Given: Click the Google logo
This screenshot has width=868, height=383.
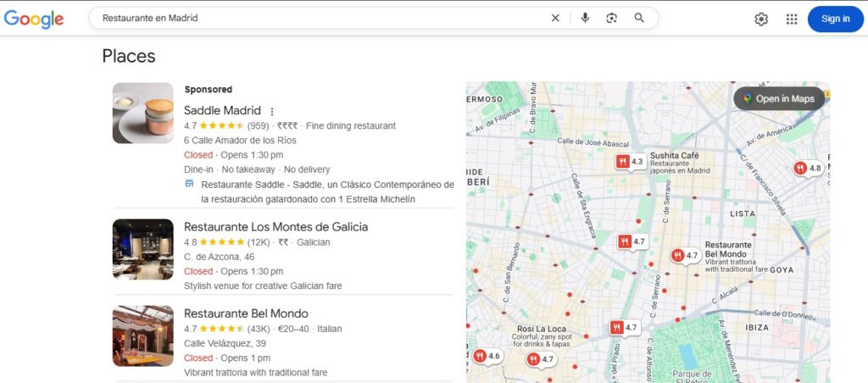Looking at the screenshot, I should pos(34,19).
